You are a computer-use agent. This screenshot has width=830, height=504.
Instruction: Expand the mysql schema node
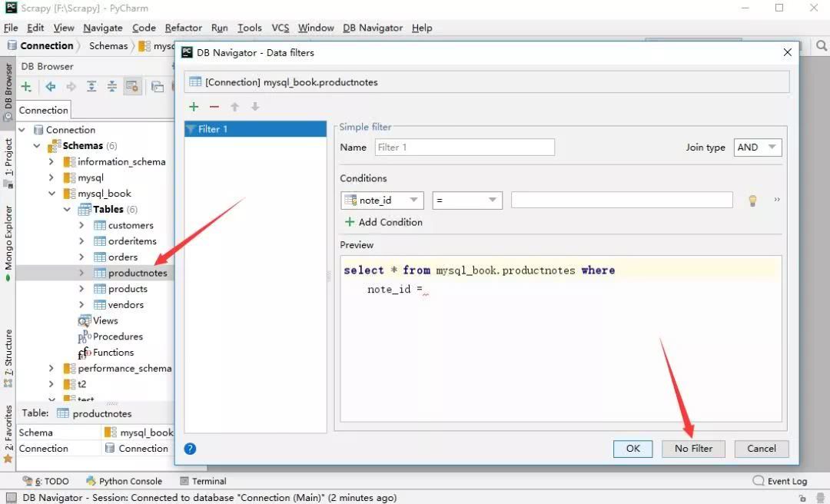pos(51,177)
